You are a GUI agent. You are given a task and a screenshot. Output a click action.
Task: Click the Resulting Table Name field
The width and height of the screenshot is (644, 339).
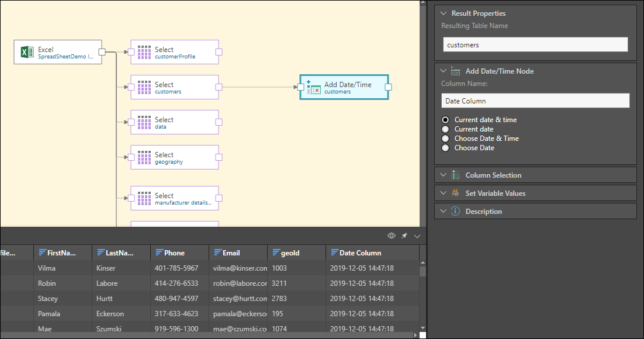[x=535, y=44]
